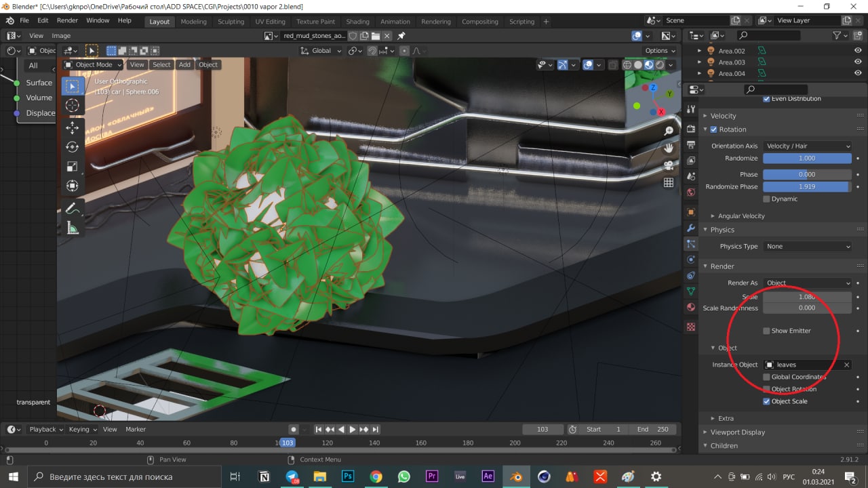
Task: Select the Transform tool
Action: click(x=73, y=186)
